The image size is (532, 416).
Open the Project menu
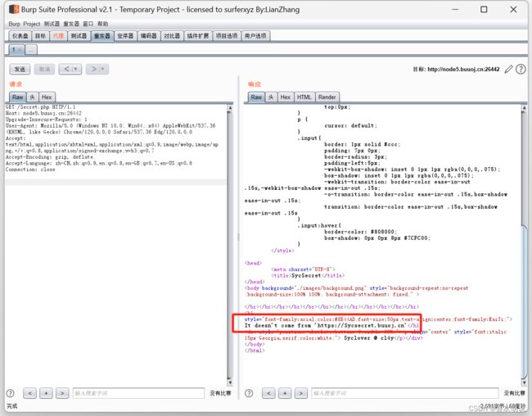pyautogui.click(x=32, y=24)
